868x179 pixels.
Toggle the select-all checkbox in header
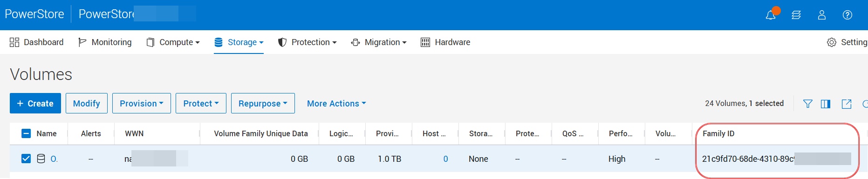coord(26,133)
